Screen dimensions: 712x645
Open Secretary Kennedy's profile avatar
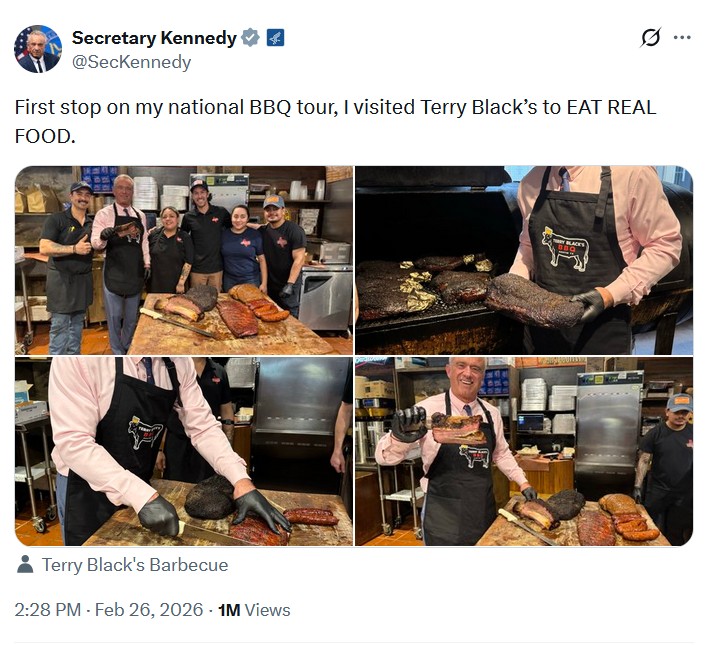(38, 49)
